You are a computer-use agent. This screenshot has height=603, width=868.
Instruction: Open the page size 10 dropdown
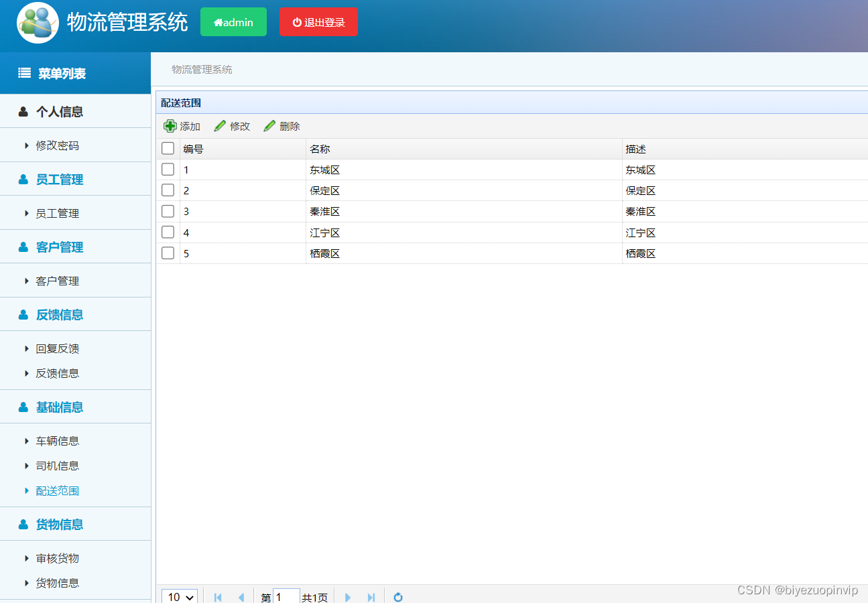pyautogui.click(x=180, y=597)
